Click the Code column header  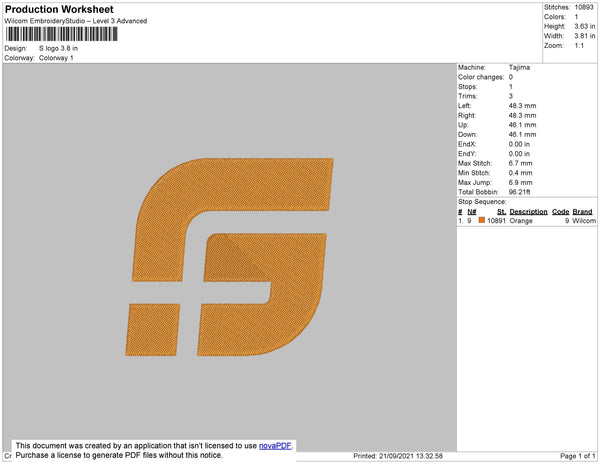click(560, 212)
